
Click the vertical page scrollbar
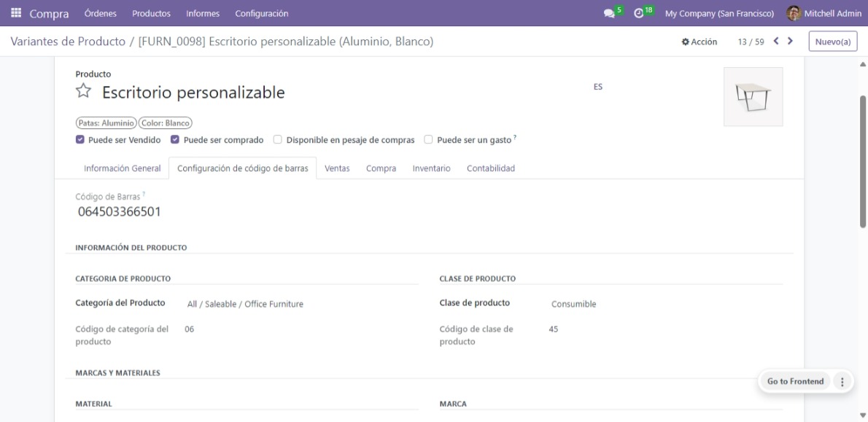(864, 160)
